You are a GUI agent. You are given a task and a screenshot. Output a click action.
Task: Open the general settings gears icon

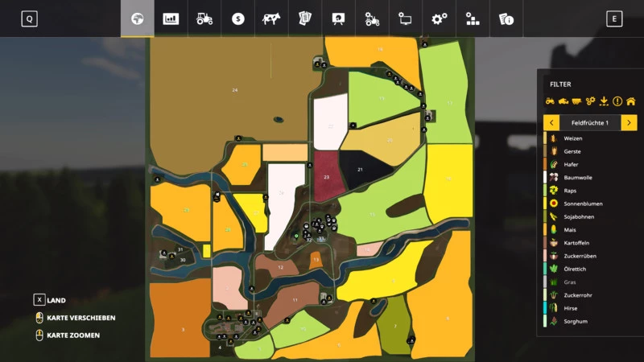click(x=439, y=19)
